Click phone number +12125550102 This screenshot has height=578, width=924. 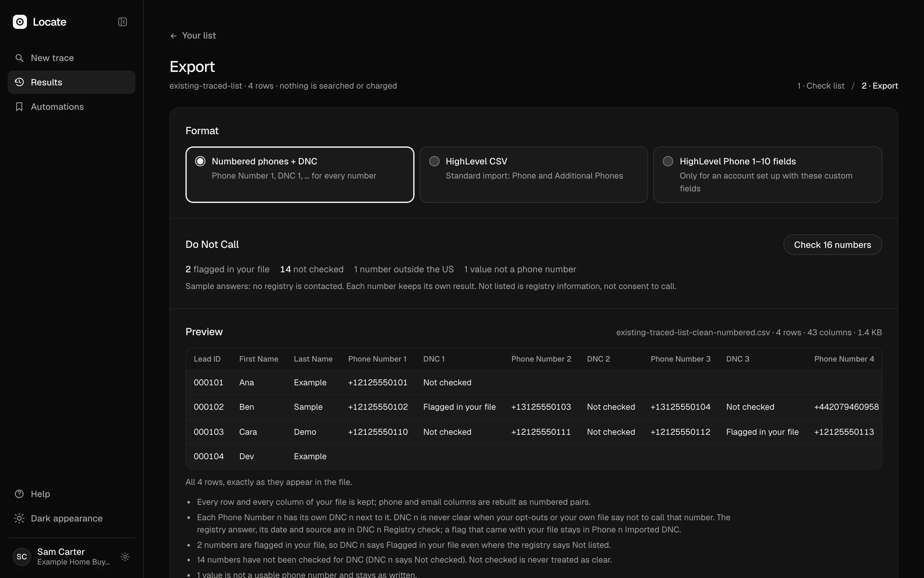(x=378, y=407)
